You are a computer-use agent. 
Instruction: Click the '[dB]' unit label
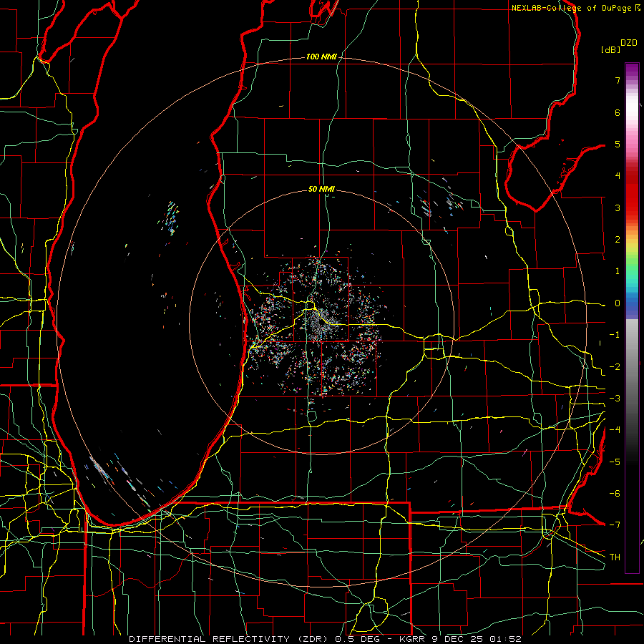[x=610, y=49]
